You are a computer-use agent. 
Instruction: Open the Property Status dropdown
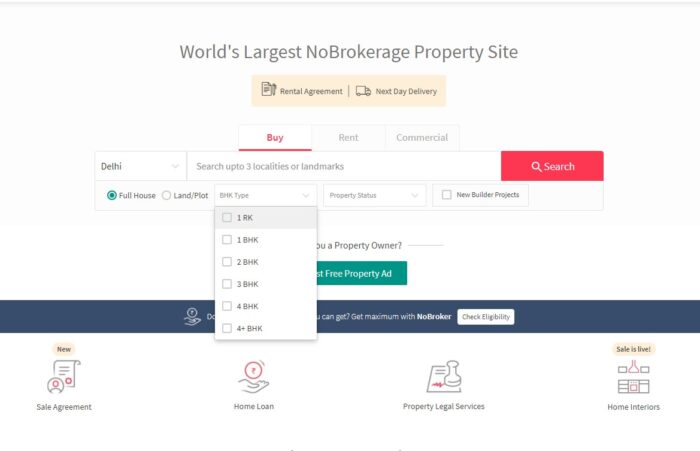pos(374,195)
